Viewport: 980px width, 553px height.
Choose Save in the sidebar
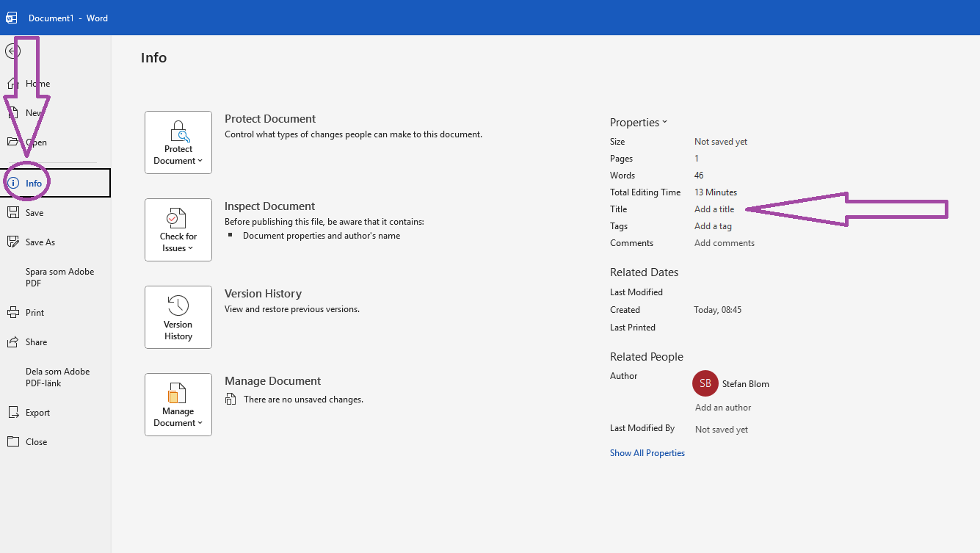point(35,213)
